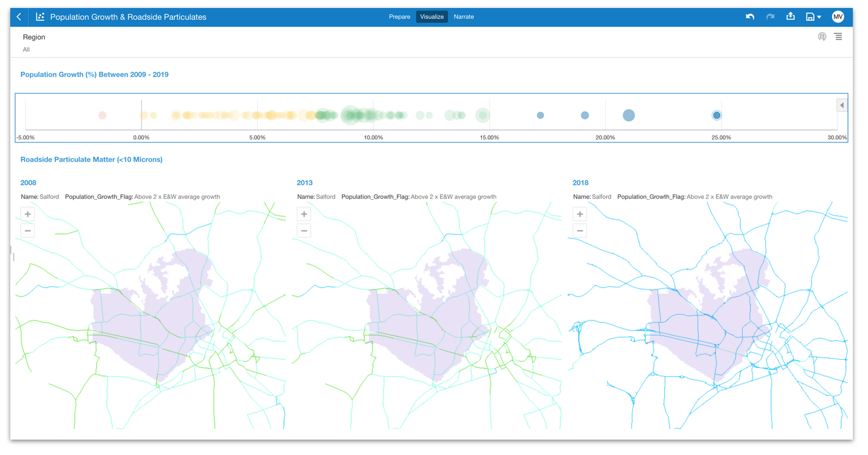Select the Visualize tab

[432, 17]
